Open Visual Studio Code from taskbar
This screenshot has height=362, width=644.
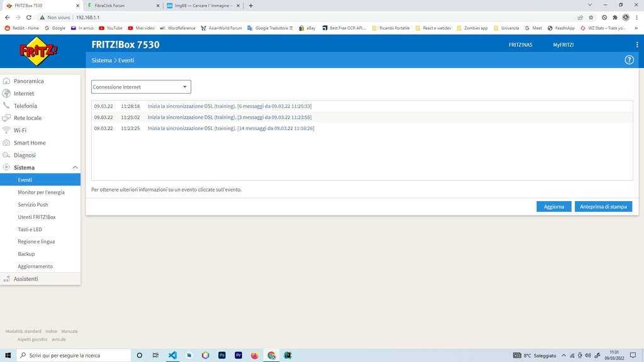coord(172,355)
